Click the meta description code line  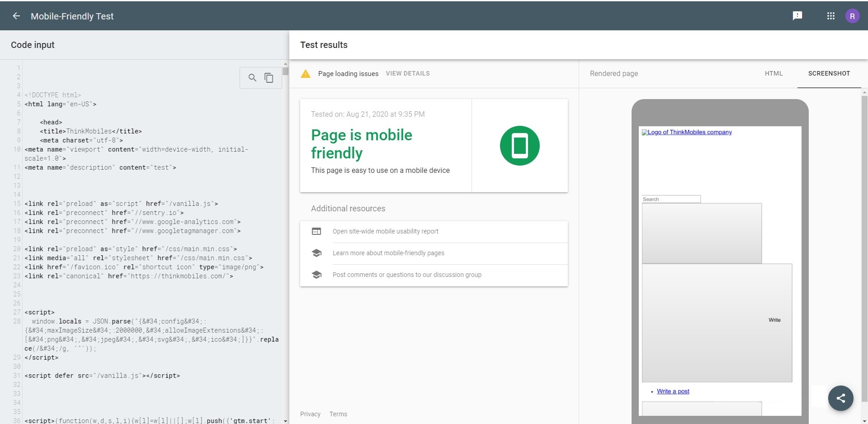coord(100,167)
